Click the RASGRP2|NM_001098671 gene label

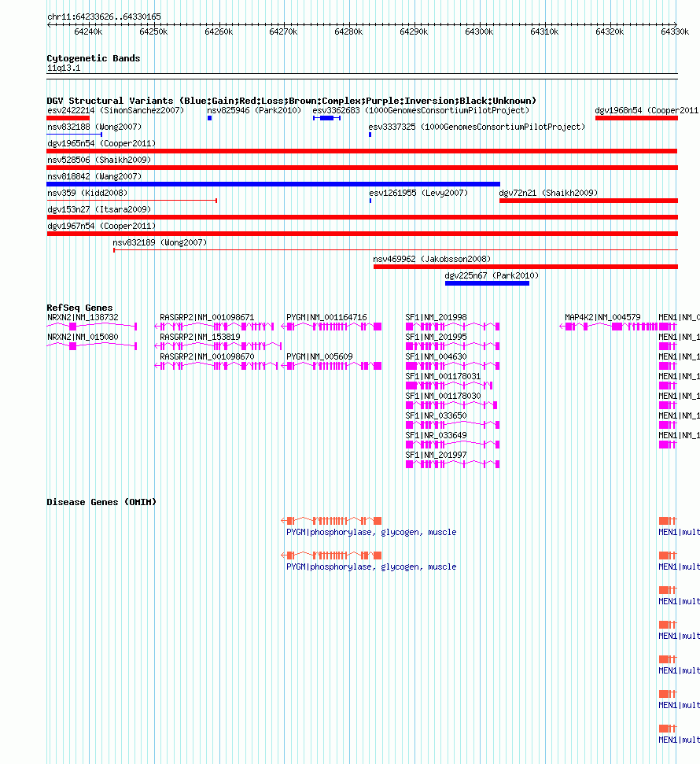tap(207, 318)
